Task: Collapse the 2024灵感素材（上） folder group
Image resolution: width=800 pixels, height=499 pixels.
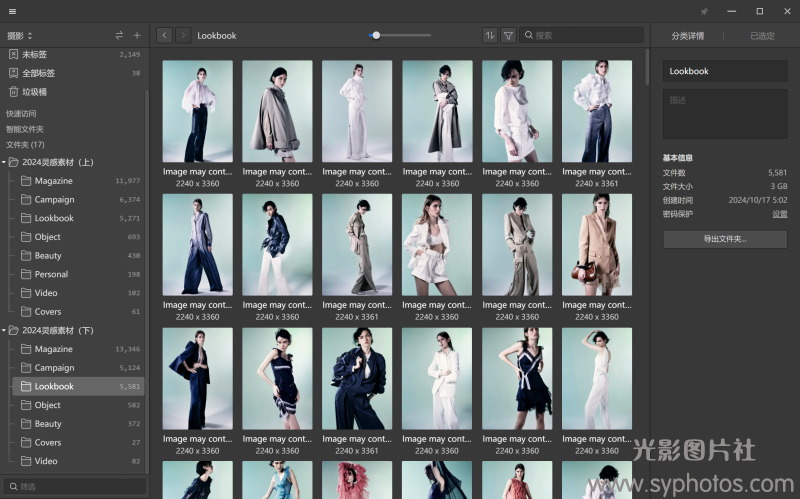Action: coord(4,162)
